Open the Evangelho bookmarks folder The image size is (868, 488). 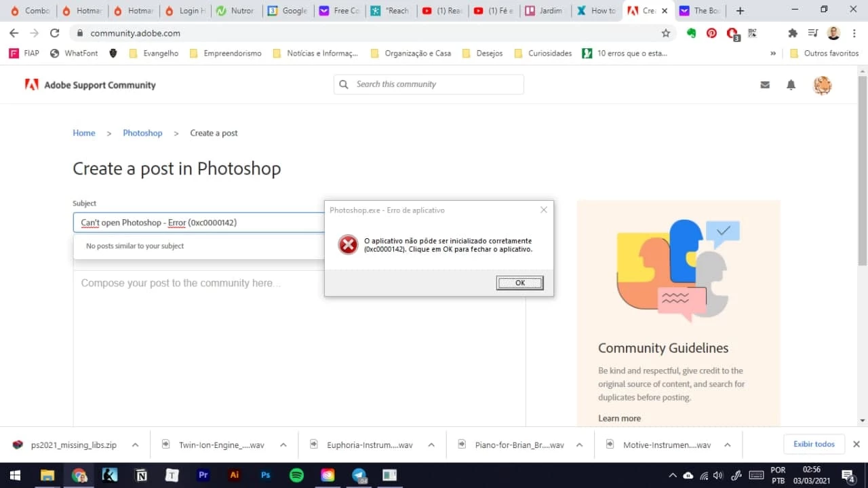153,53
